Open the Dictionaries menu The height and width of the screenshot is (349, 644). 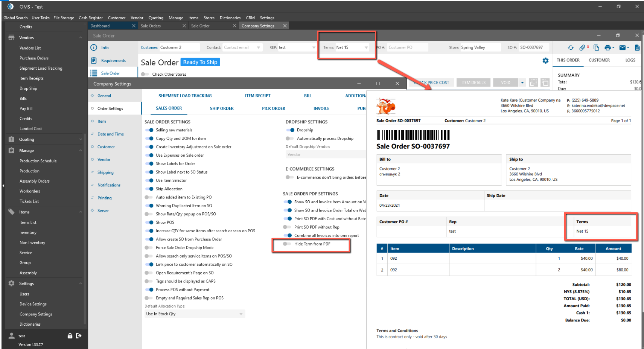(230, 18)
